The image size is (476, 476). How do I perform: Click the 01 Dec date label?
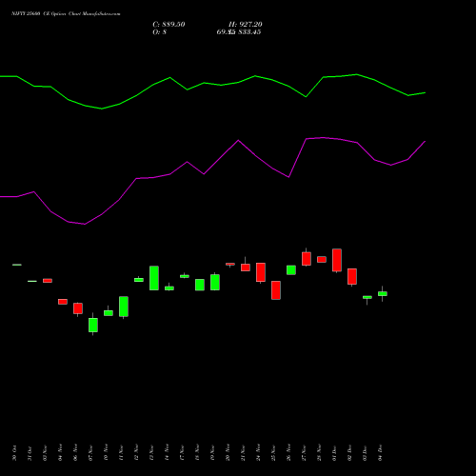click(x=334, y=453)
